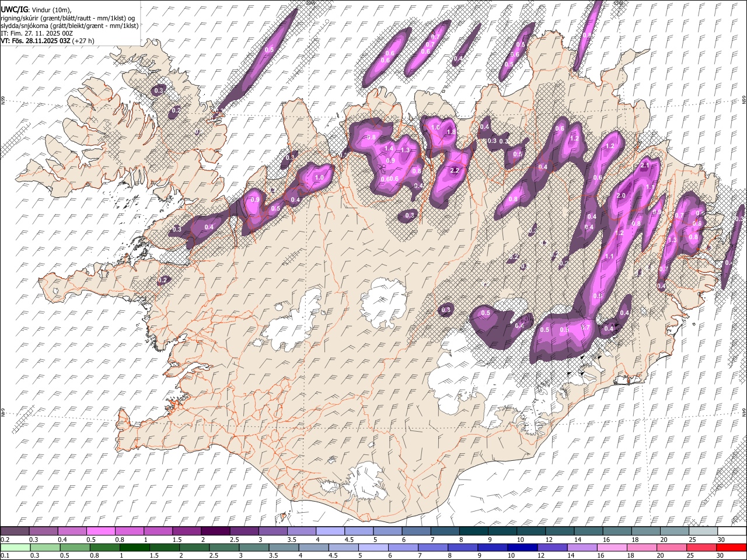Click the '1.8' precipitation value on the map

point(451,132)
